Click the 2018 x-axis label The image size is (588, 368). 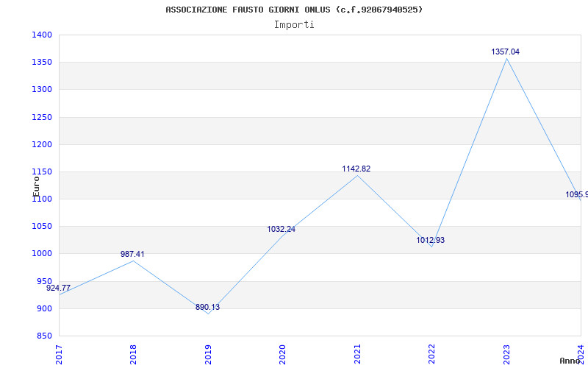(x=133, y=355)
